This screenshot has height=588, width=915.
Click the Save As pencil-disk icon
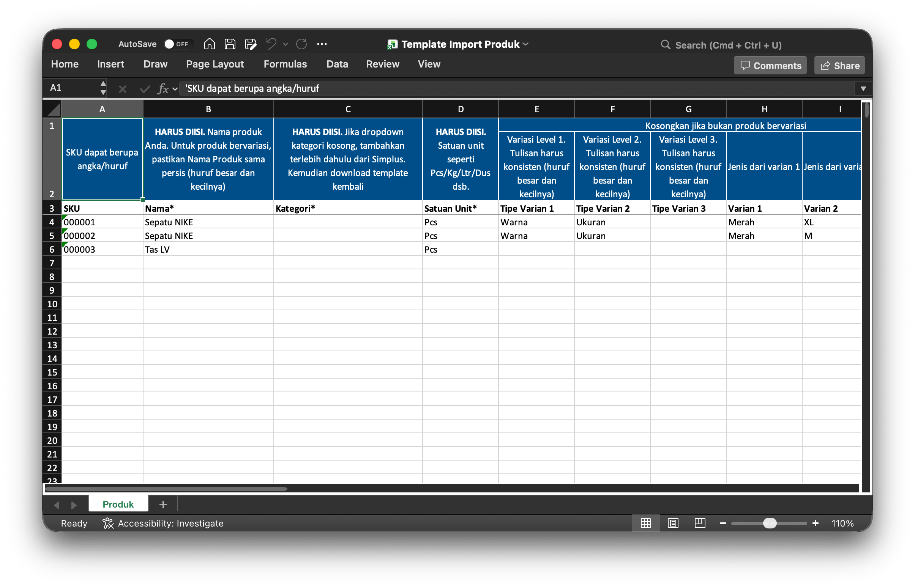(251, 44)
